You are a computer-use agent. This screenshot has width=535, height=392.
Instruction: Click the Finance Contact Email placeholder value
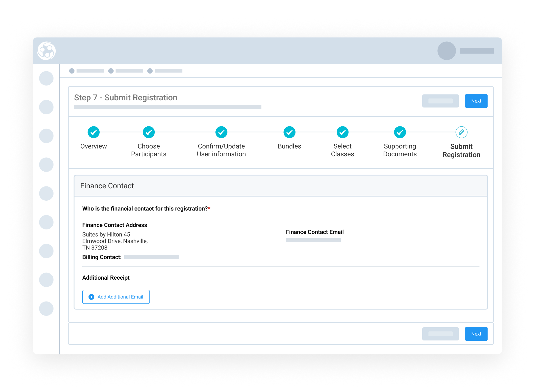click(x=313, y=240)
